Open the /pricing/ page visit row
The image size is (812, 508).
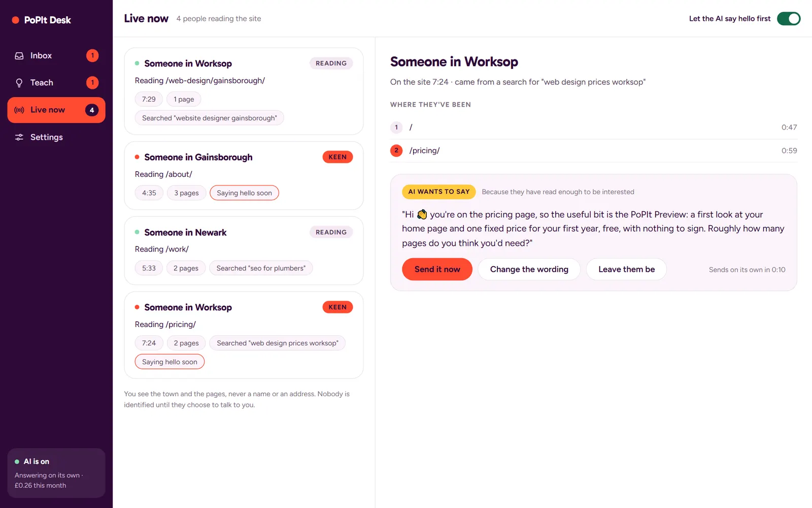[x=593, y=151]
